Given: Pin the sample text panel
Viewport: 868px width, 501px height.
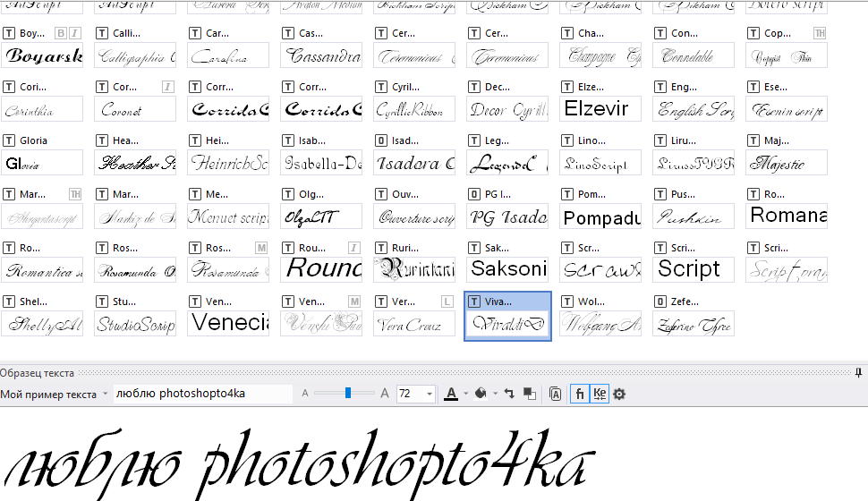Looking at the screenshot, I should [x=859, y=372].
